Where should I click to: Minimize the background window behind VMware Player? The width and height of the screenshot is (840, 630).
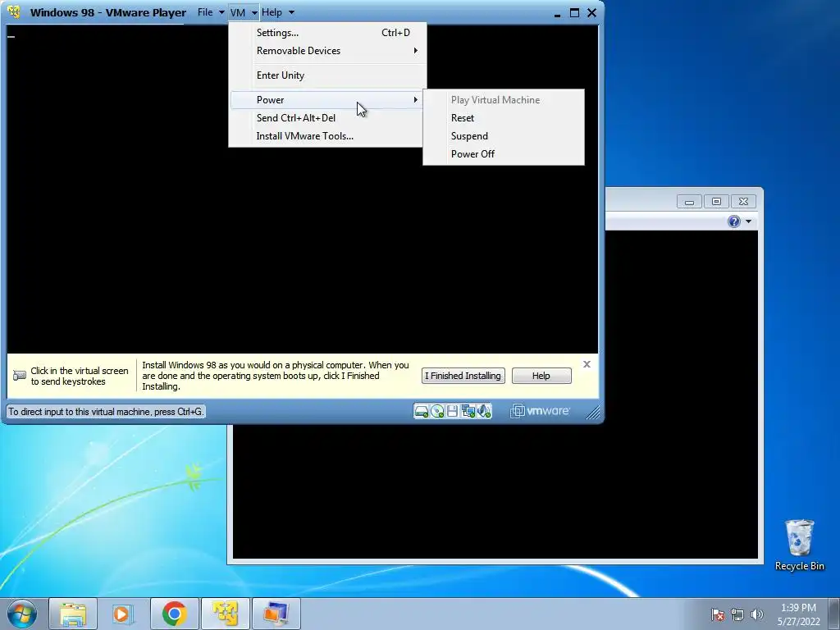click(689, 202)
